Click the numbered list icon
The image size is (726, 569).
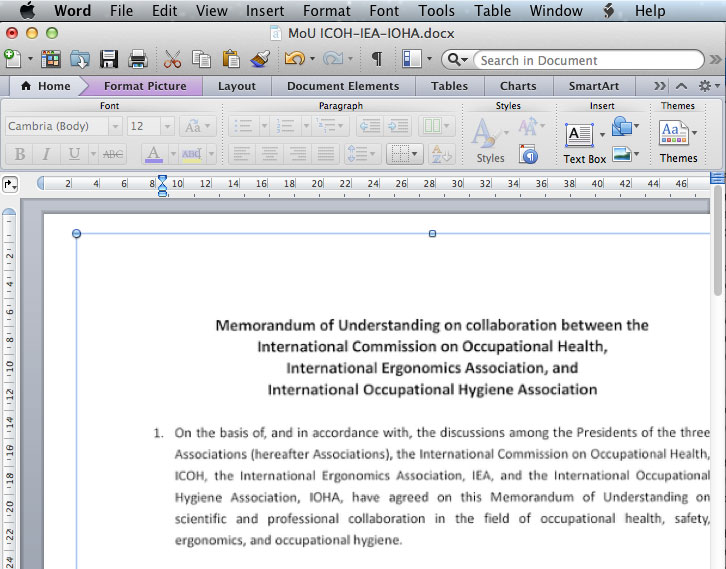point(285,126)
